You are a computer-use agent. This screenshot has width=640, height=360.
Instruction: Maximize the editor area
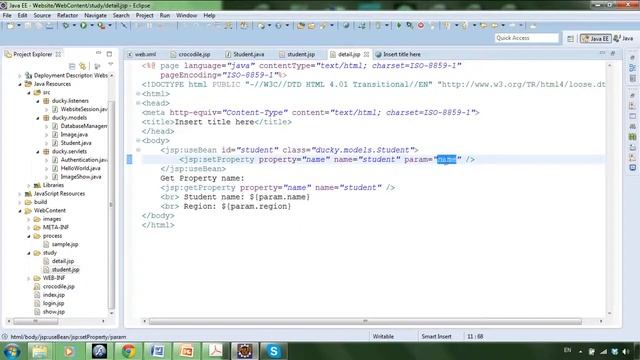[x=613, y=53]
